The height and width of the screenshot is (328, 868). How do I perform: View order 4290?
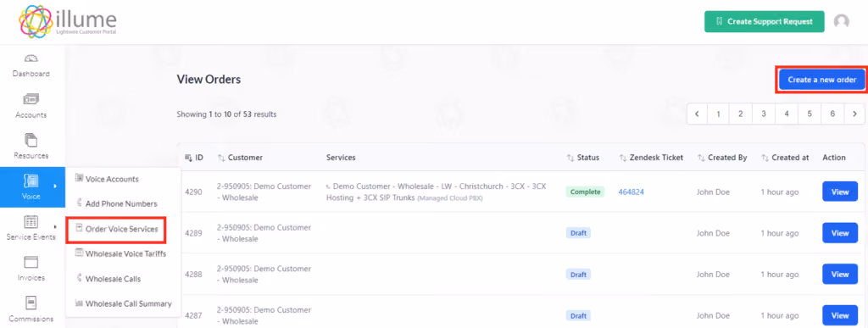click(840, 192)
